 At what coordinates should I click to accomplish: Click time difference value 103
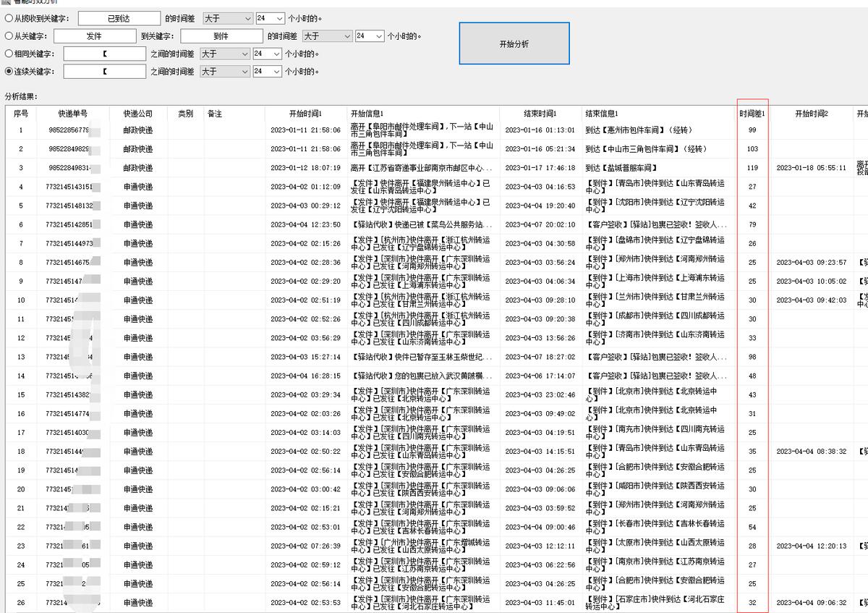tap(752, 149)
